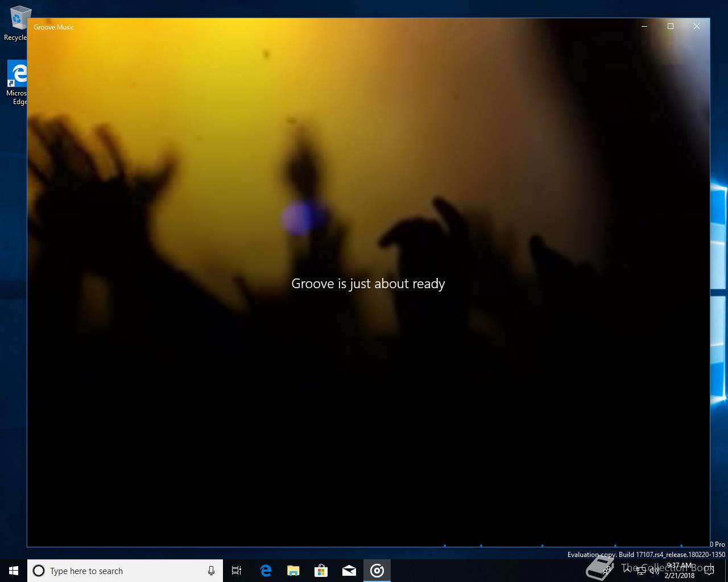Open the Mail app from the taskbar

pos(349,571)
